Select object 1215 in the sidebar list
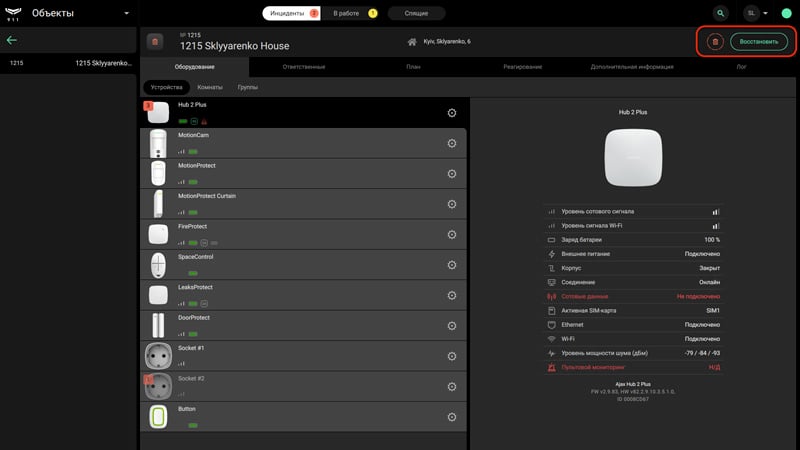 point(68,63)
